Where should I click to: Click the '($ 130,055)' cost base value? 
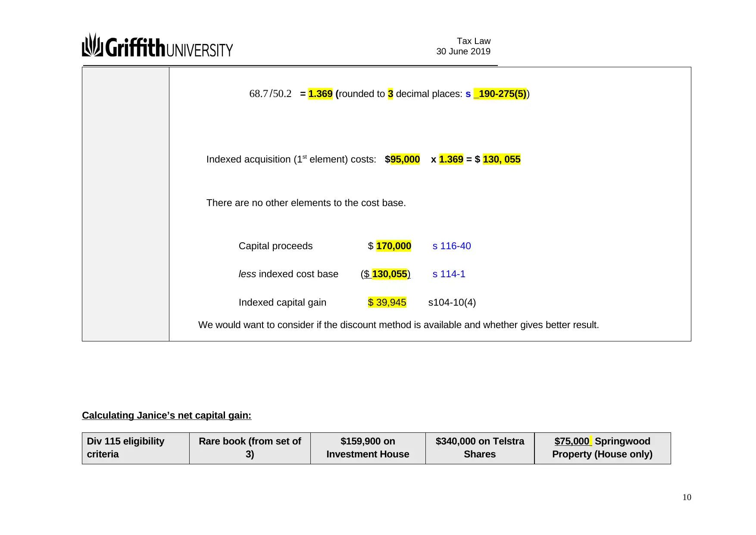(386, 274)
